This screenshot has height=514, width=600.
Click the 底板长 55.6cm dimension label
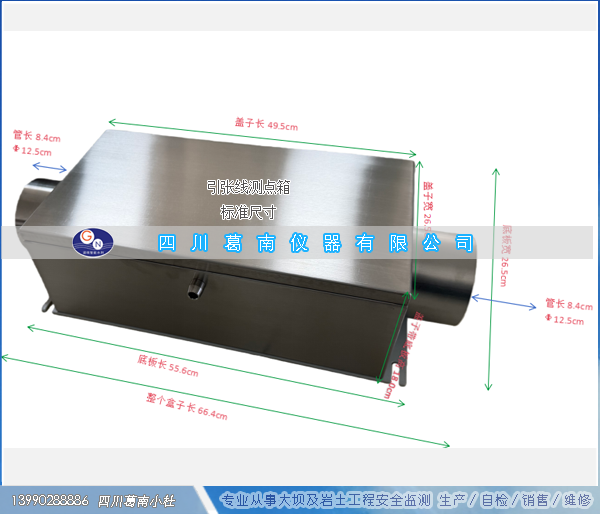(168, 364)
